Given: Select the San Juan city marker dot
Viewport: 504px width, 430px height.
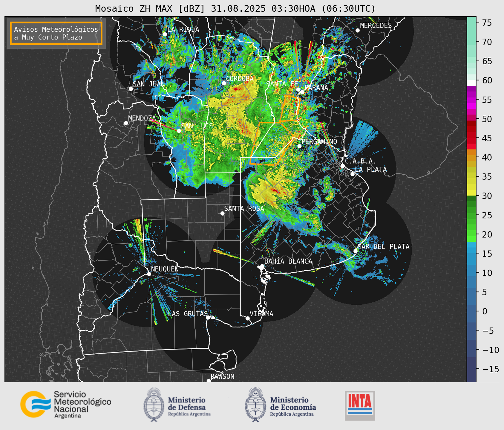Looking at the screenshot, I should click(x=131, y=89).
